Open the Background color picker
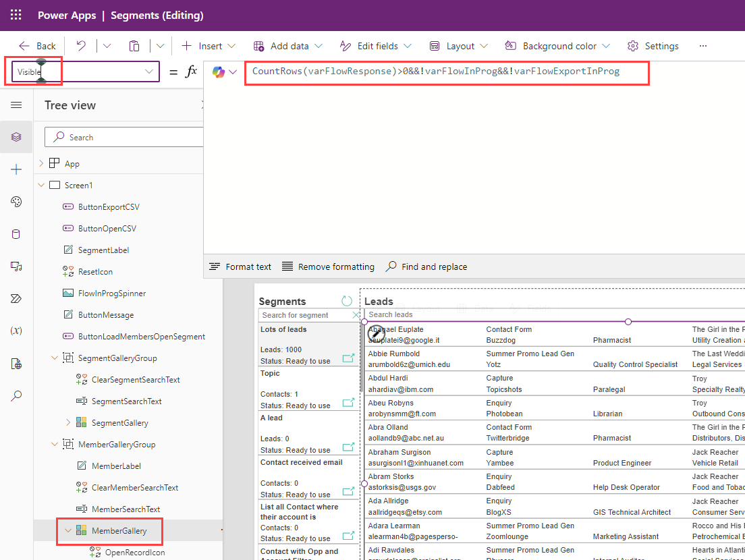 click(557, 46)
